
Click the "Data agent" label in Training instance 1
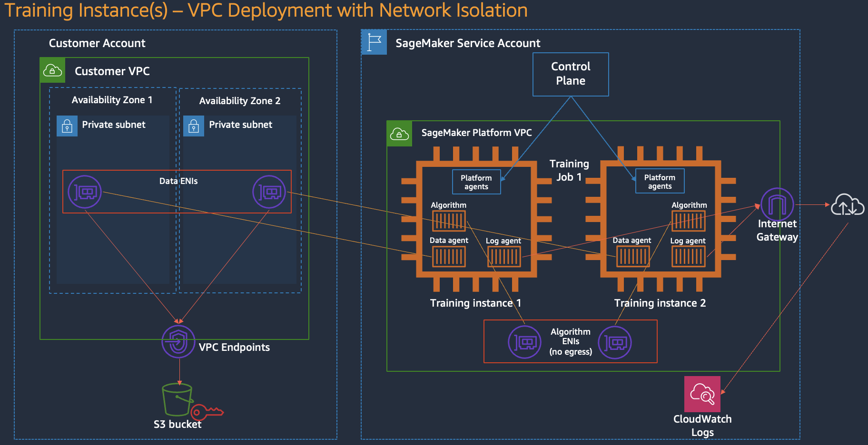(449, 241)
